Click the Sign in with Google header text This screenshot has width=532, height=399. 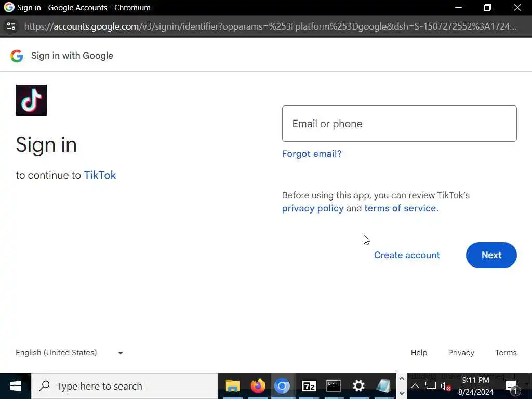tap(72, 56)
